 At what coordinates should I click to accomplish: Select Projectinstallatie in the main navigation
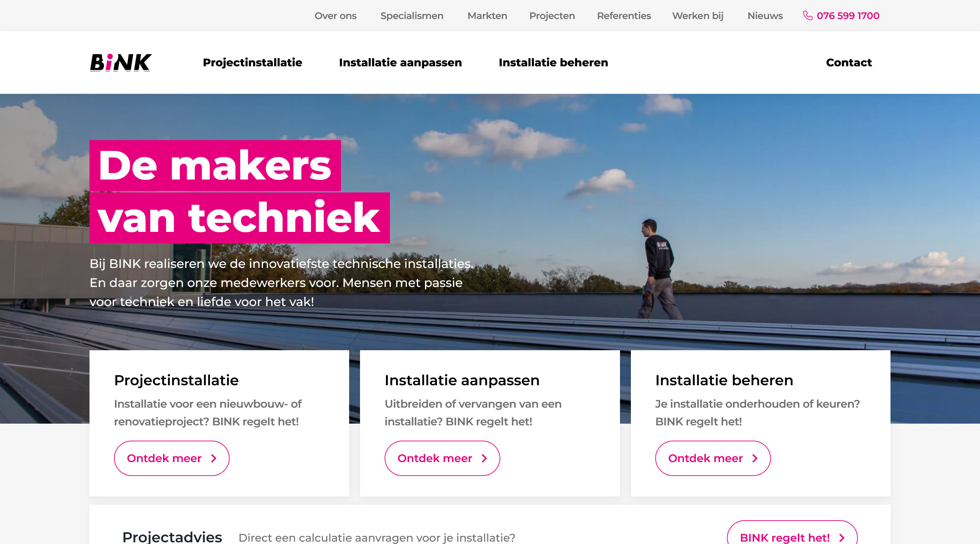[252, 62]
